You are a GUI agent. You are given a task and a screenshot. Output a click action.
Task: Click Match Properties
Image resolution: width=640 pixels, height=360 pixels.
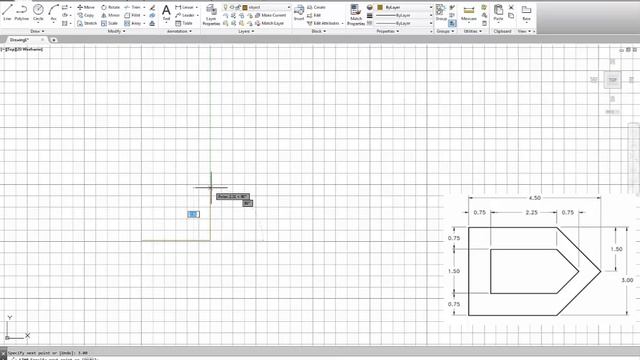(356, 15)
